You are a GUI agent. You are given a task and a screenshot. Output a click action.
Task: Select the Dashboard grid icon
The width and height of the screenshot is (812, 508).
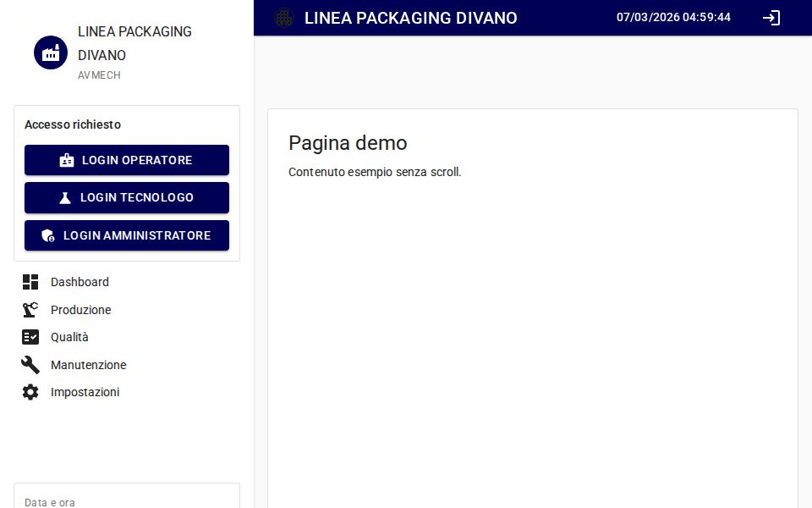pos(30,282)
